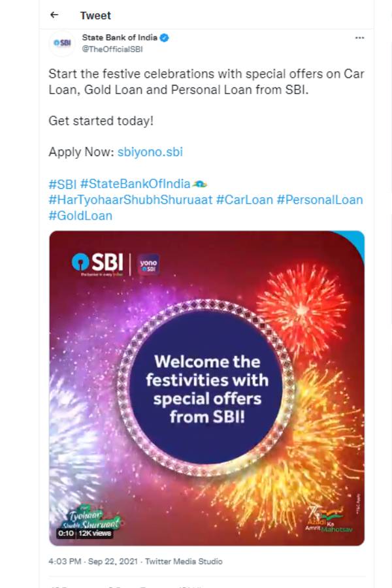The image size is (392, 588).
Task: Click the #GoldLoan hashtag
Action: click(80, 215)
